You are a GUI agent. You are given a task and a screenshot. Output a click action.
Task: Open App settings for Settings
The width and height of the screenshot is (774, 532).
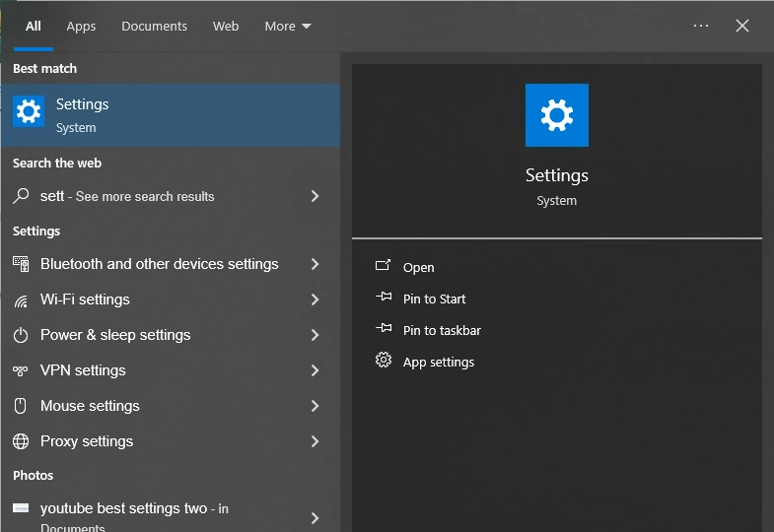(439, 362)
